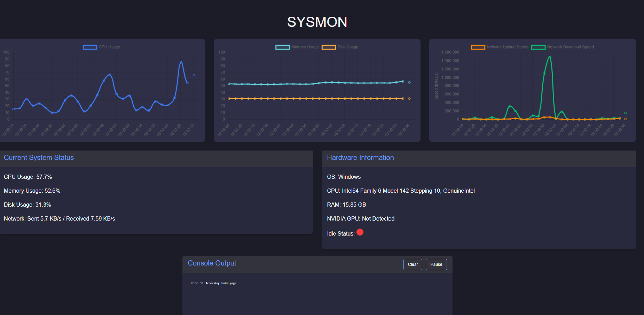
Task: Toggle the CPU Usage legend swatch
Action: tap(90, 47)
